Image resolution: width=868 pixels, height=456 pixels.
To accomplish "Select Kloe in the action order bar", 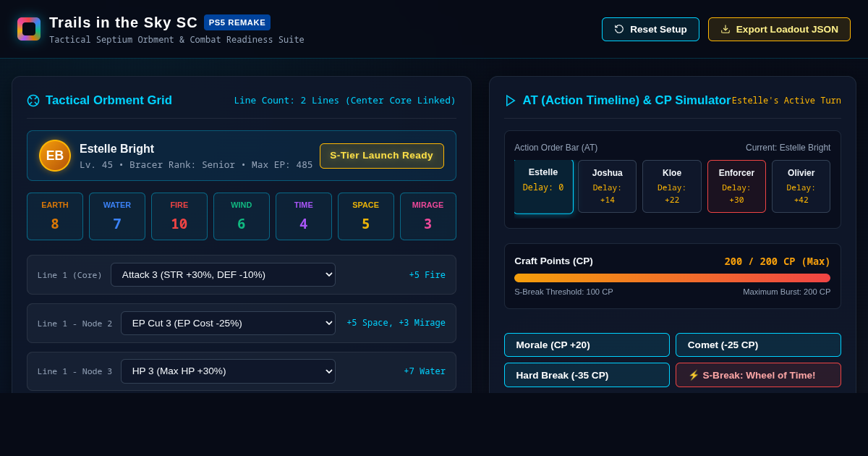I will coord(672,187).
